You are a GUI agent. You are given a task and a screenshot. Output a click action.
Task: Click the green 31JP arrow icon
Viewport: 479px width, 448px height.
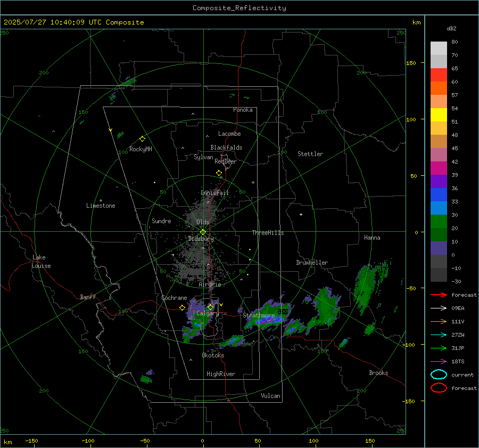click(x=439, y=348)
